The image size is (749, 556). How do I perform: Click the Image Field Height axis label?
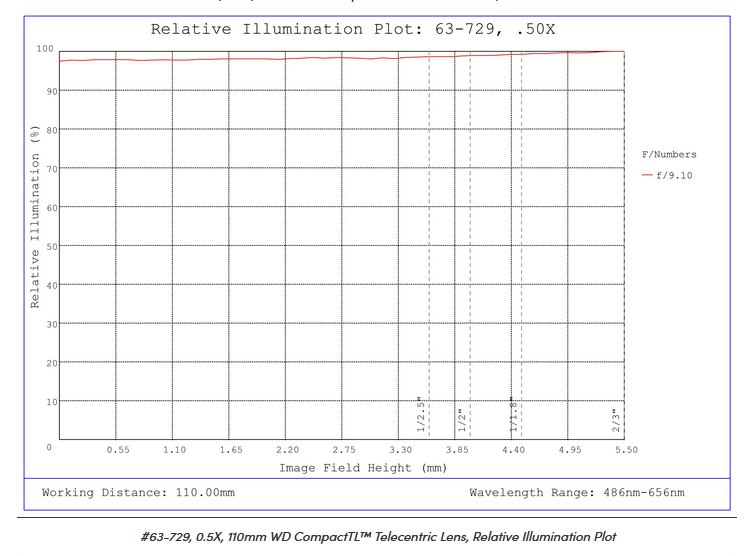(345, 467)
